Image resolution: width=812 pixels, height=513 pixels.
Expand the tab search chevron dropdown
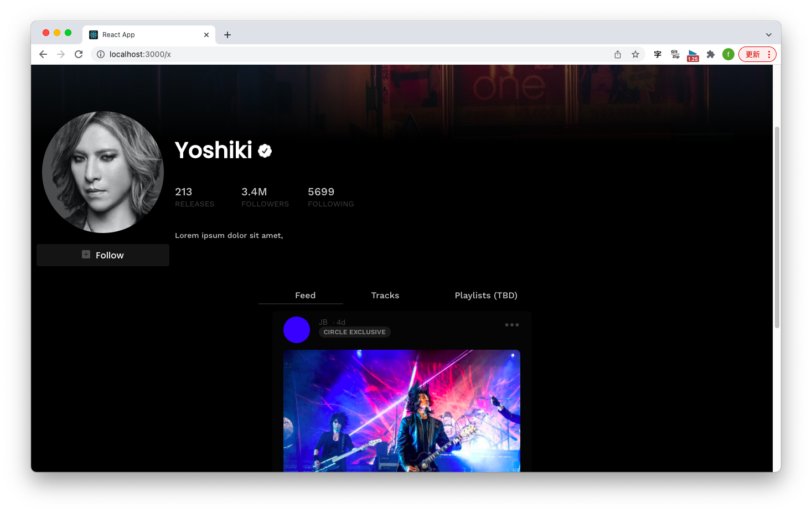click(x=768, y=35)
